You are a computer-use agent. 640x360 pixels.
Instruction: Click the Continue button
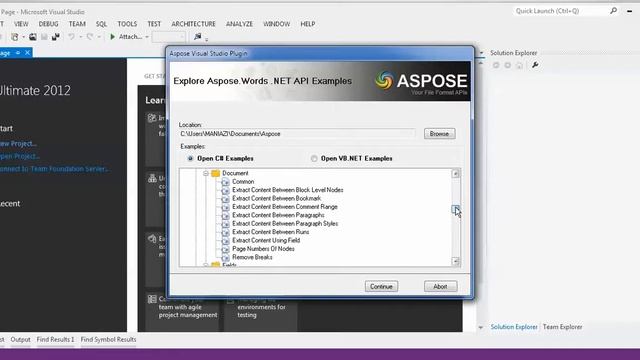[x=381, y=287]
